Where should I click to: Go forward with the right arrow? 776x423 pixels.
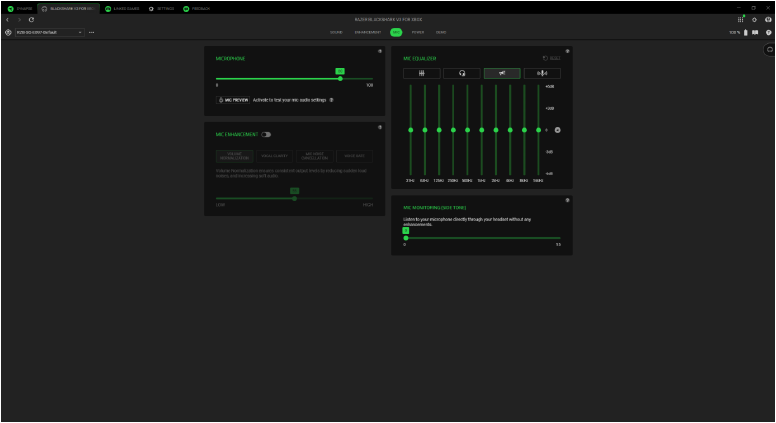point(19,20)
